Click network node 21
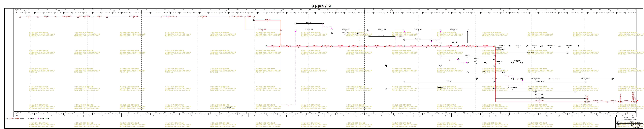 pyautogui.click(x=323, y=23)
